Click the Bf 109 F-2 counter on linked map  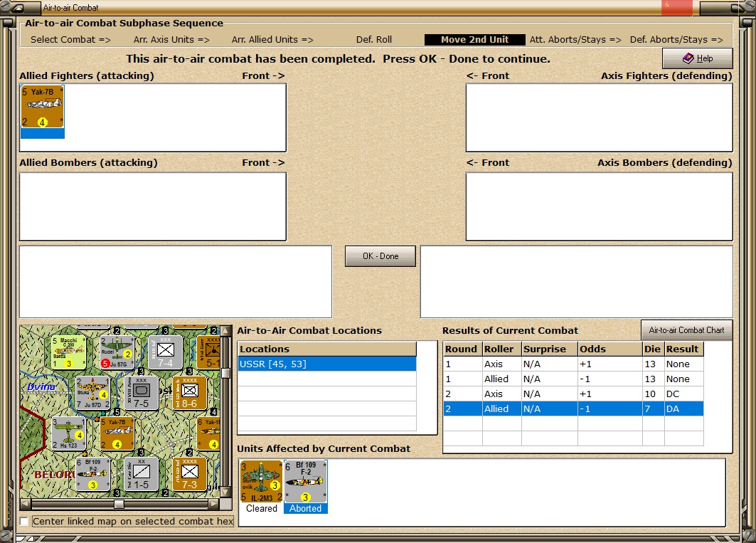tap(93, 474)
